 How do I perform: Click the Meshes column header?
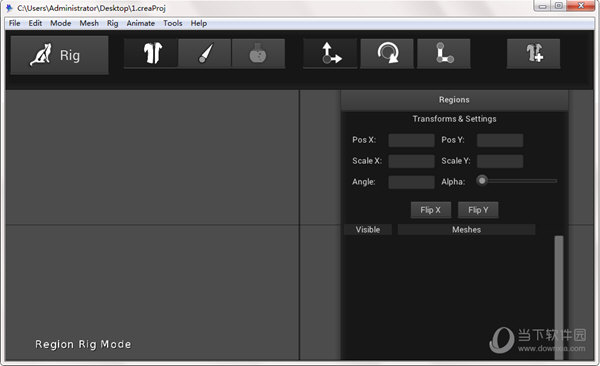(x=466, y=229)
